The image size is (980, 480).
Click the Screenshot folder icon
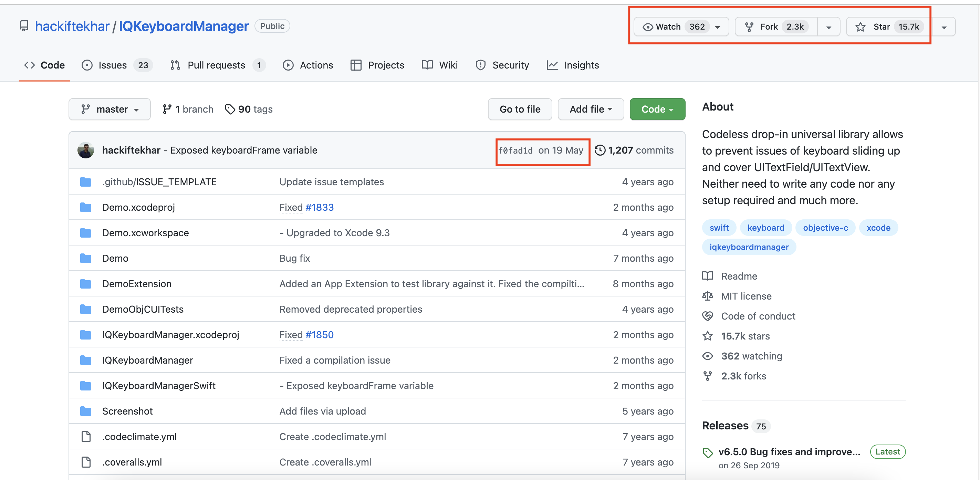[x=86, y=411]
